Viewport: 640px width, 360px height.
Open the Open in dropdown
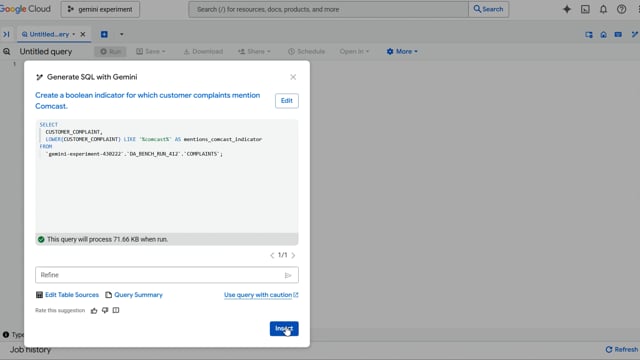click(x=354, y=51)
